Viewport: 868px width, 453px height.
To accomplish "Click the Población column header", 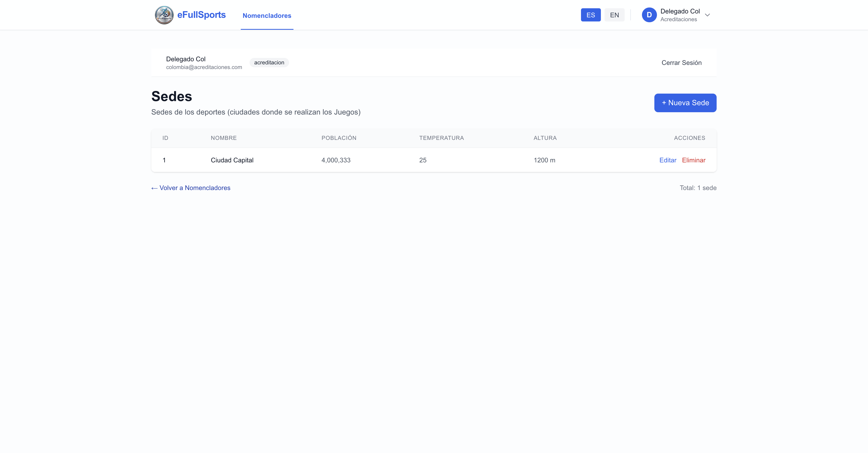I will point(339,138).
